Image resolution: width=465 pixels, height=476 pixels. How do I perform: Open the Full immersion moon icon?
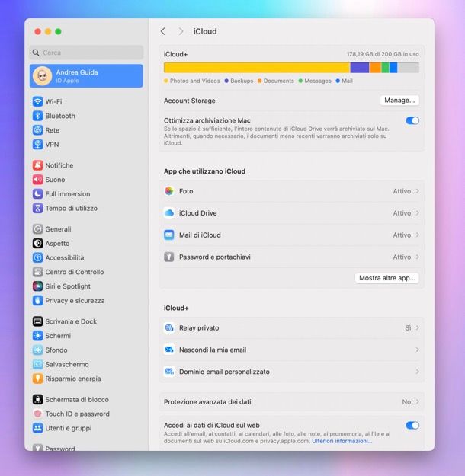pos(37,193)
